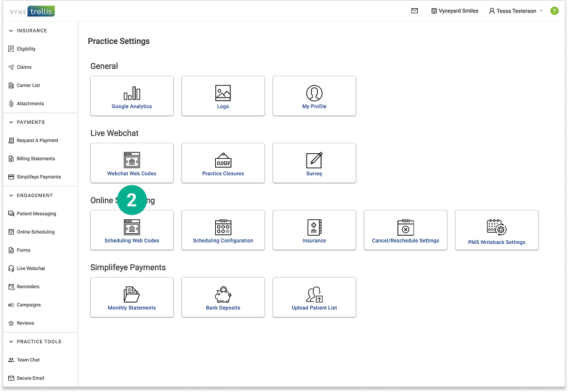The image size is (568, 392).
Task: Open My Profile settings tile
Action: pos(314,96)
